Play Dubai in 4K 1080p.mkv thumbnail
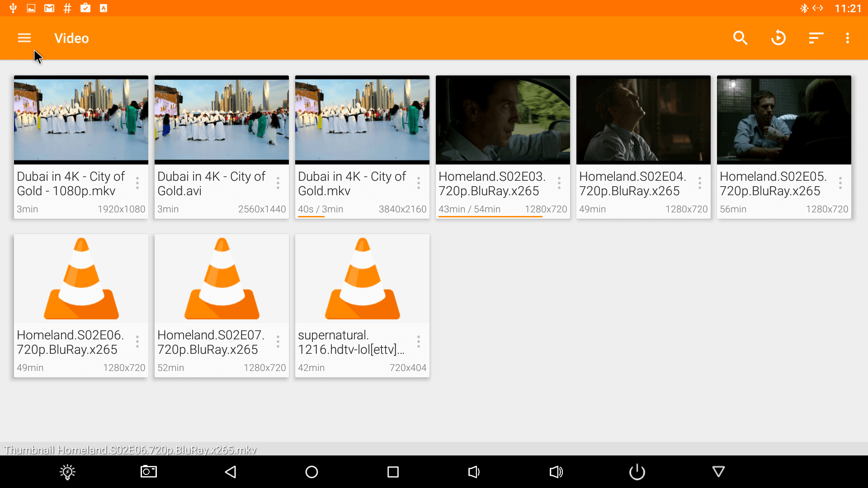 coord(81,120)
